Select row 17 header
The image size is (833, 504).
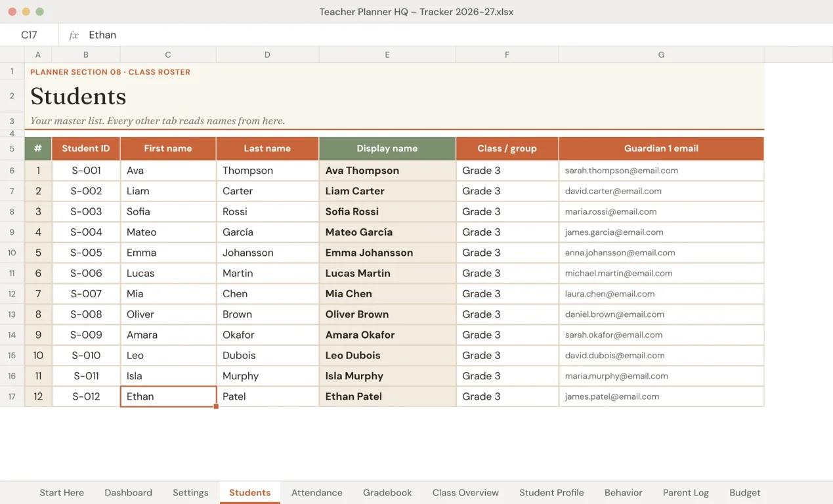[12, 396]
